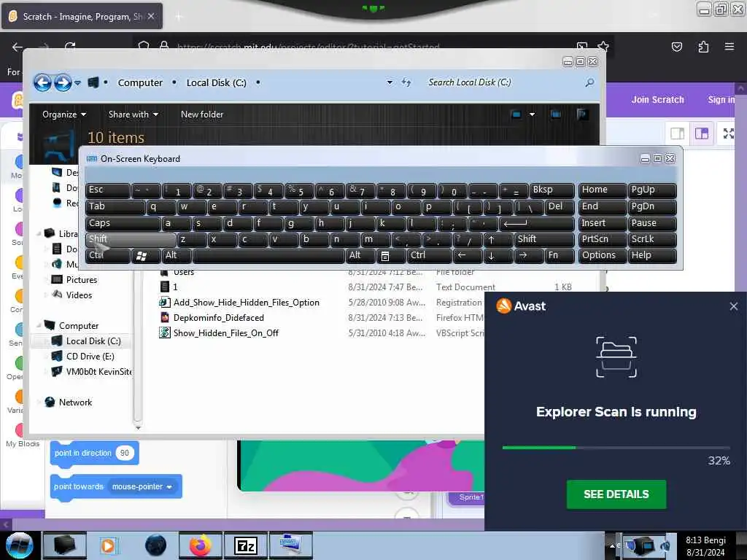Click the PrtScn key on On-Screen Keyboard
The image size is (747, 560).
[x=602, y=239]
